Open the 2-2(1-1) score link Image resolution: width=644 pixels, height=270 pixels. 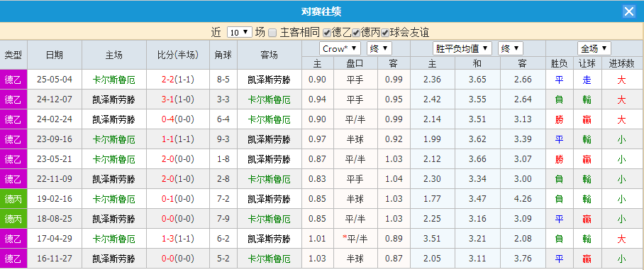(x=177, y=80)
